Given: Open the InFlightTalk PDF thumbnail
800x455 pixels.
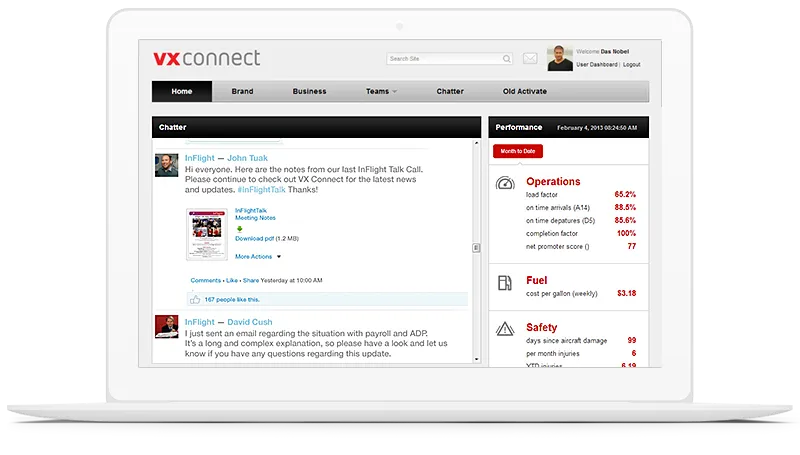Looking at the screenshot, I should click(x=207, y=234).
